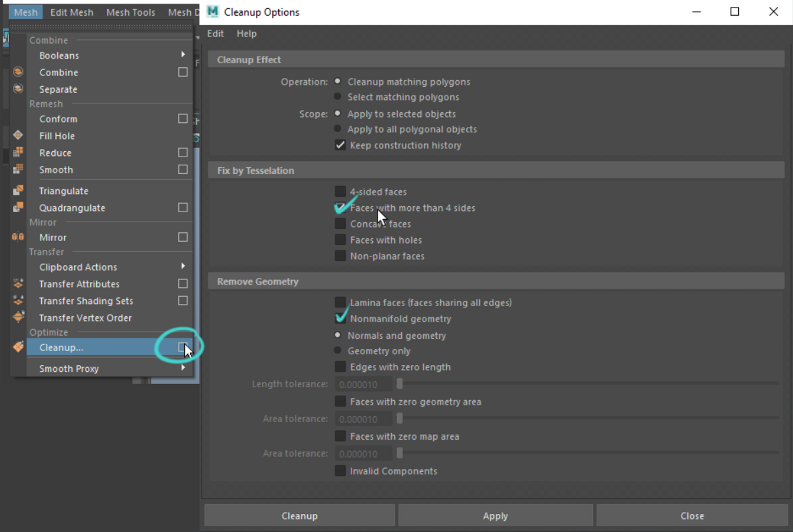Expand Booleans submenu arrow
This screenshot has width=793, height=532.
pos(183,54)
